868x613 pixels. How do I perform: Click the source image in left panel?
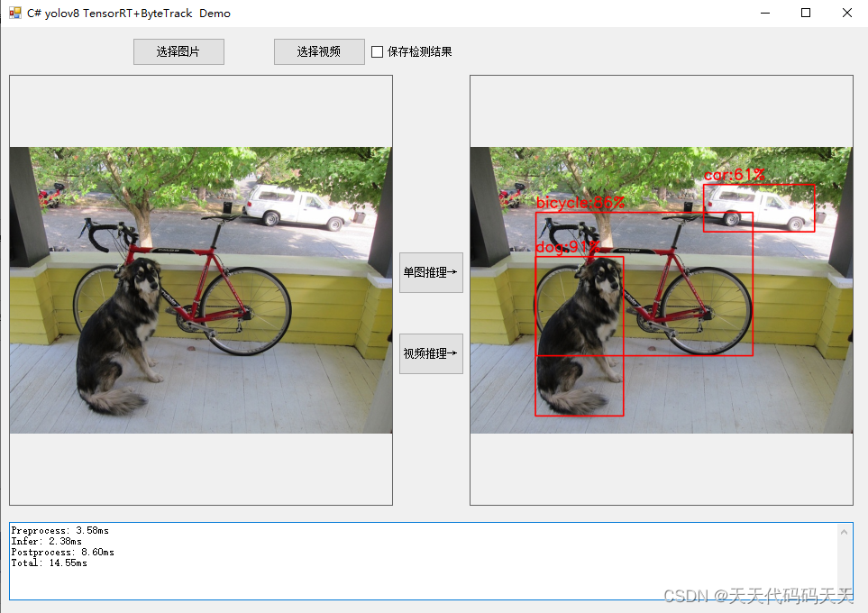(x=201, y=290)
